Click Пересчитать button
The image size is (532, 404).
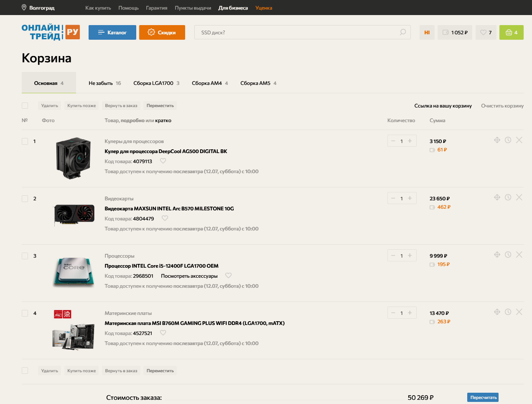(x=483, y=397)
